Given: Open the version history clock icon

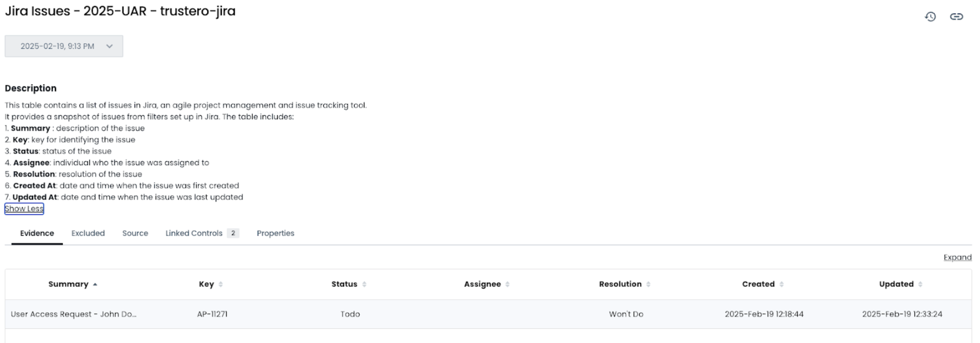Looking at the screenshot, I should click(930, 17).
